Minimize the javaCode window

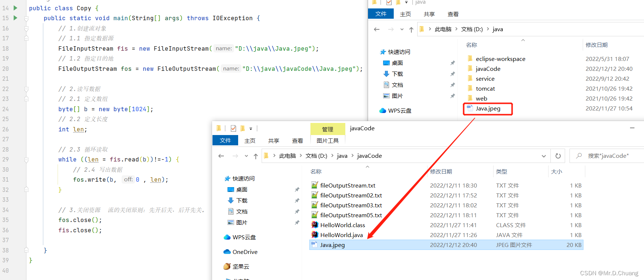632,128
